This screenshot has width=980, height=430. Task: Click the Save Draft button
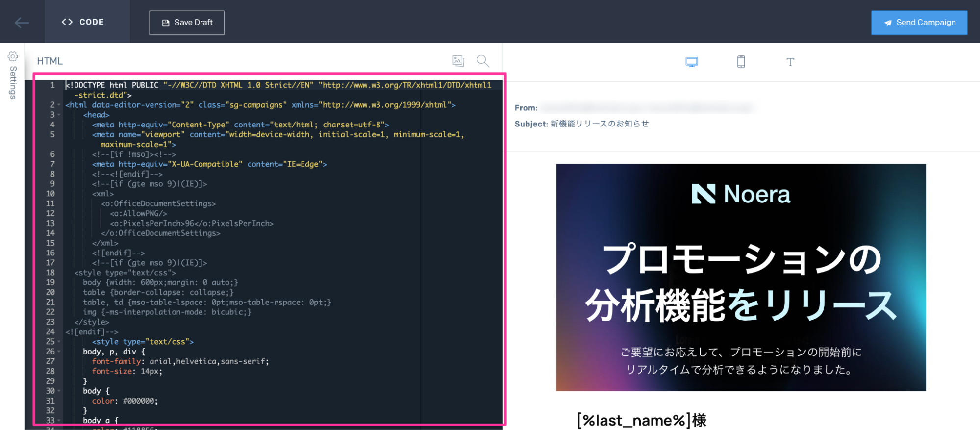[187, 23]
